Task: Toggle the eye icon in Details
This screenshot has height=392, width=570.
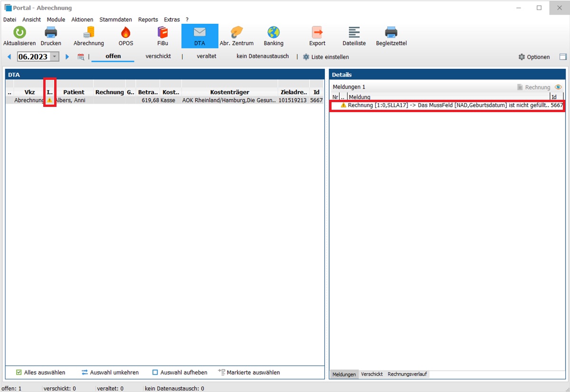Action: 558,87
